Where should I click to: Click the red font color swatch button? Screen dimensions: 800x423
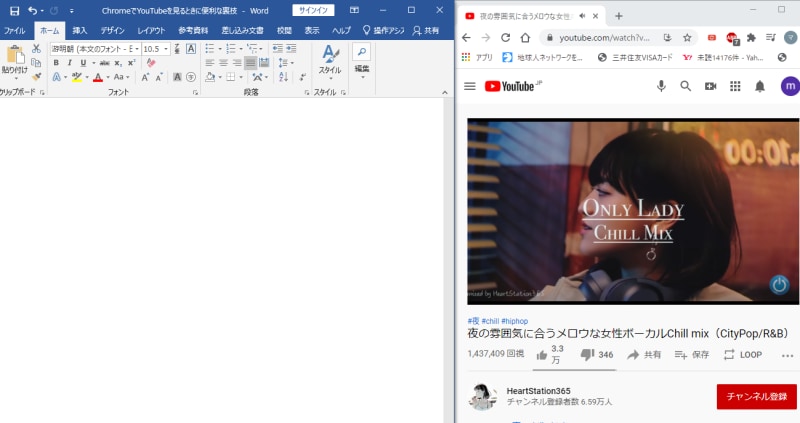point(98,77)
